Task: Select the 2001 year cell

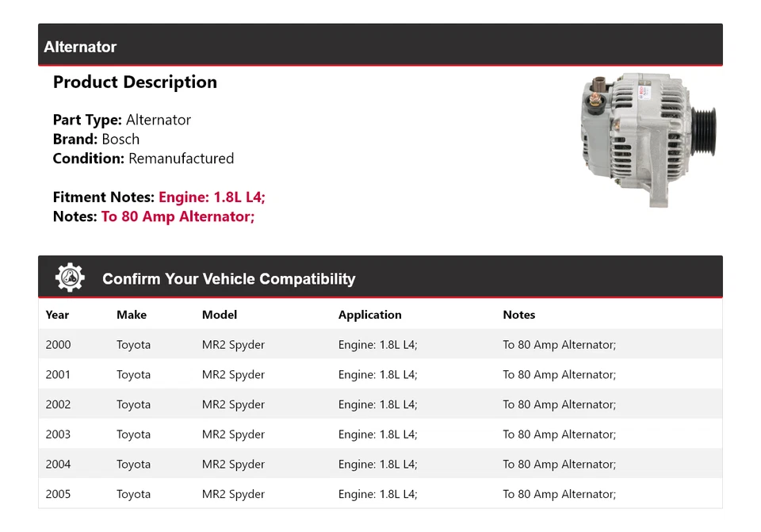Action: pyautogui.click(x=58, y=375)
